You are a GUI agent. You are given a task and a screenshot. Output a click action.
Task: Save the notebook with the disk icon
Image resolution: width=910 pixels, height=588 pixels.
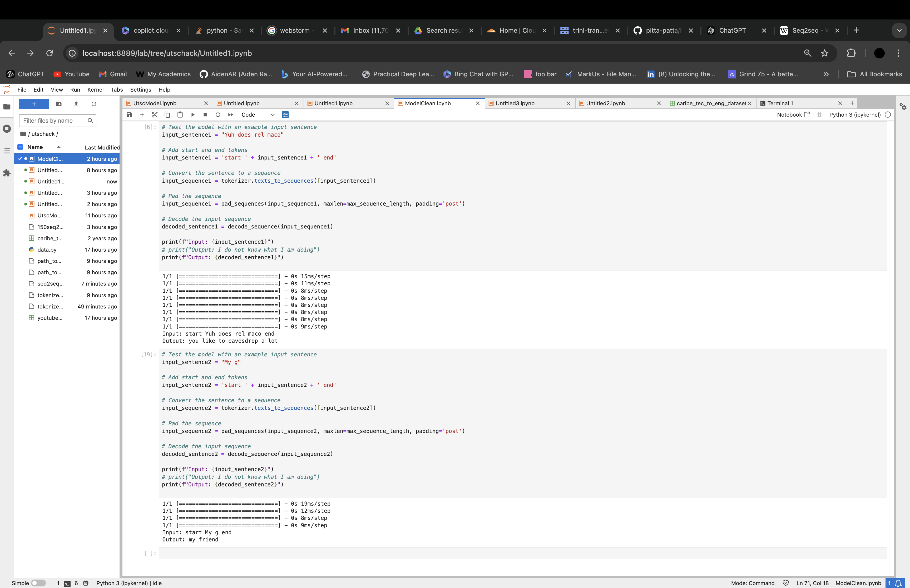[130, 114]
